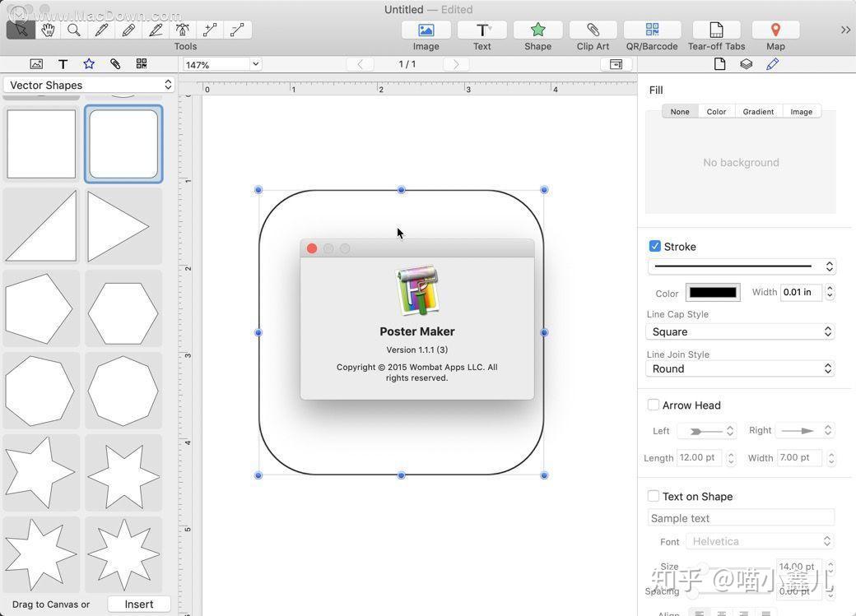
Task: Disable the Stroke checkbox
Action: pyautogui.click(x=655, y=246)
